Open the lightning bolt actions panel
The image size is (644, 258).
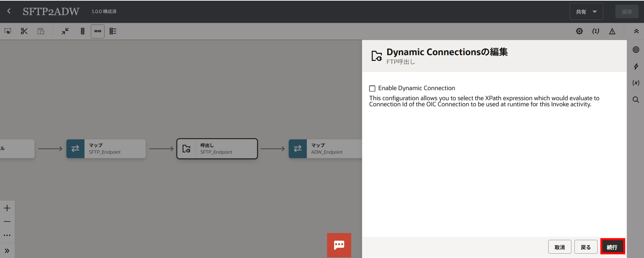636,66
